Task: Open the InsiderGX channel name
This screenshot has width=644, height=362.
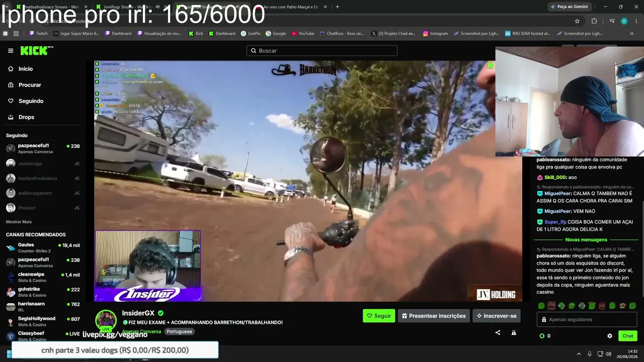Action: [x=138, y=313]
